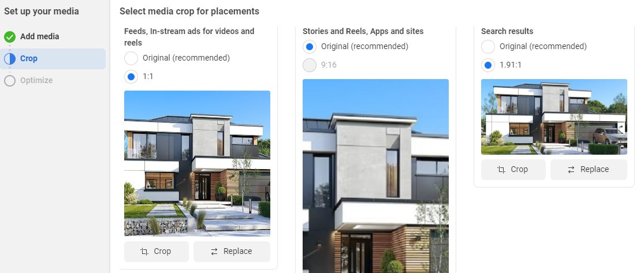Go to the Add media step

pos(39,36)
